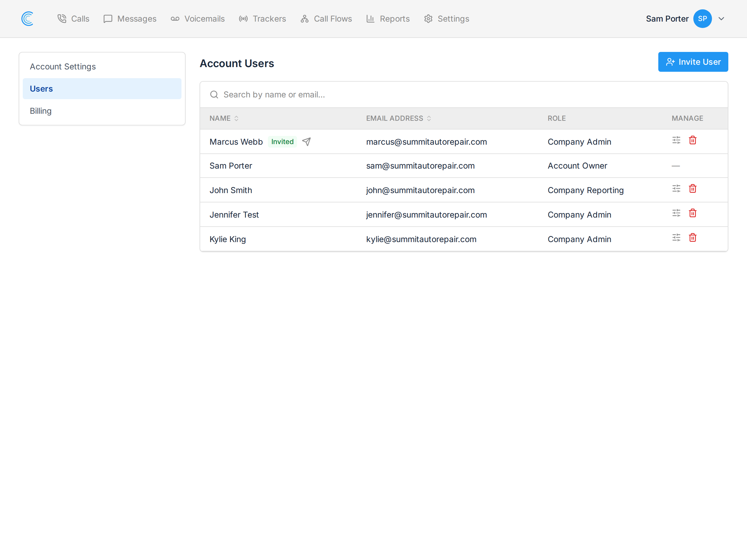Click the search magnifier icon
The width and height of the screenshot is (747, 560).
[214, 94]
